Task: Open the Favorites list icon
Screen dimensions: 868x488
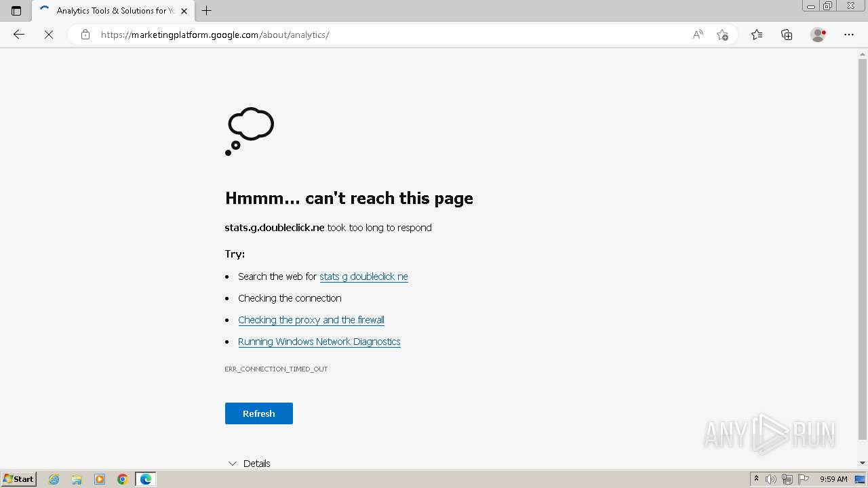Action: (x=757, y=35)
